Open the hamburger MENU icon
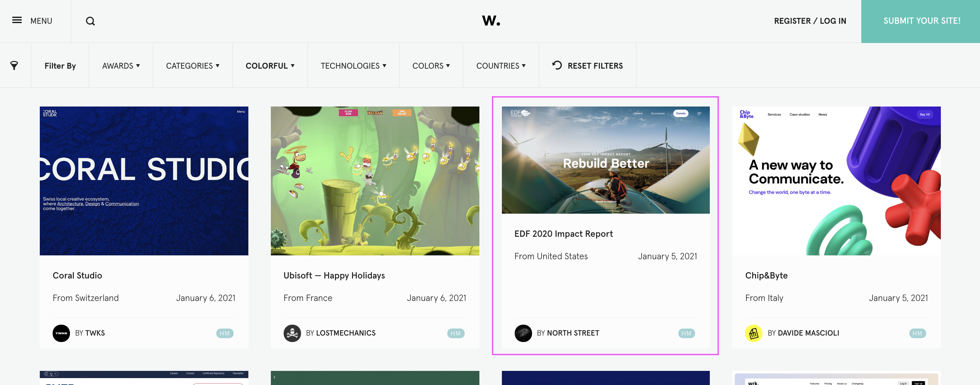The height and width of the screenshot is (385, 980). point(17,21)
